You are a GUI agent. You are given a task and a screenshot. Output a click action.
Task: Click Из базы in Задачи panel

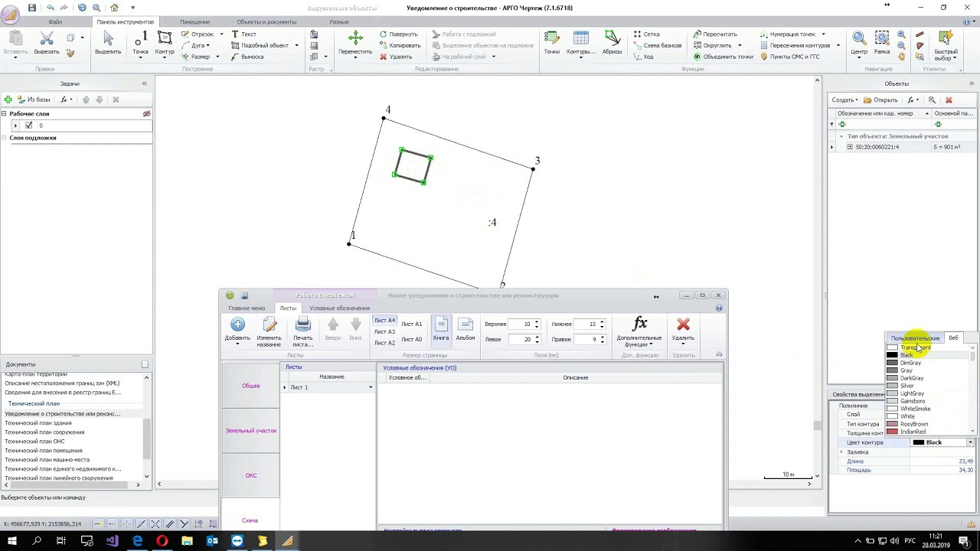click(34, 99)
